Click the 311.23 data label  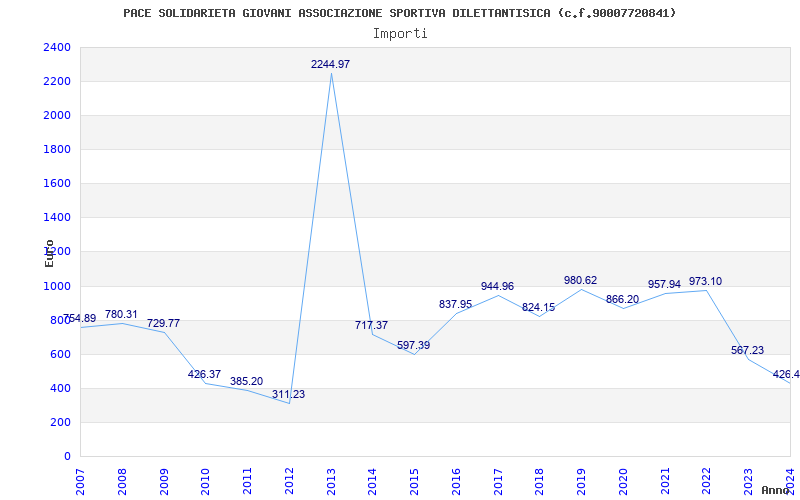pyautogui.click(x=288, y=394)
